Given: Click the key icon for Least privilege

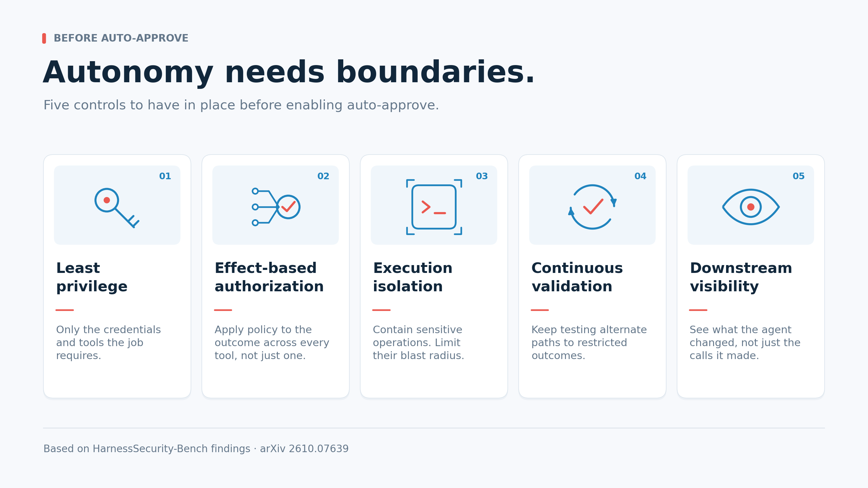Looking at the screenshot, I should [117, 208].
